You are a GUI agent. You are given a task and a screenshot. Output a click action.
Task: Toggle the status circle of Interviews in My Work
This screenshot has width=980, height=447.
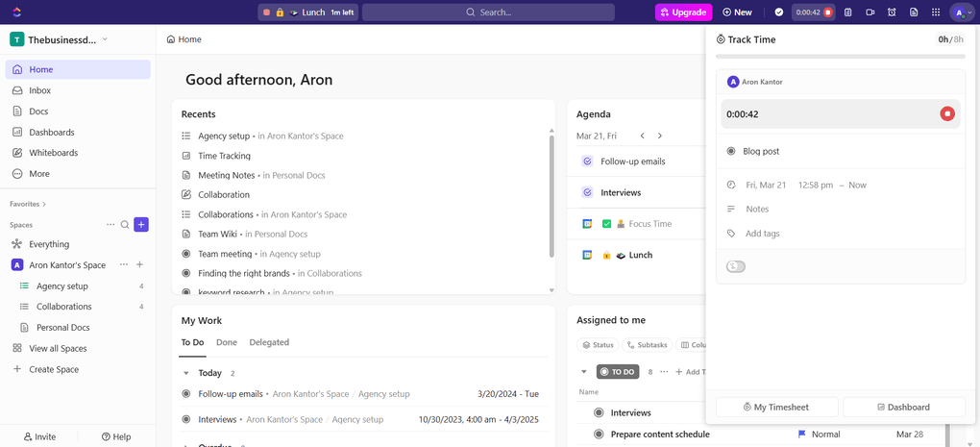pos(185,419)
